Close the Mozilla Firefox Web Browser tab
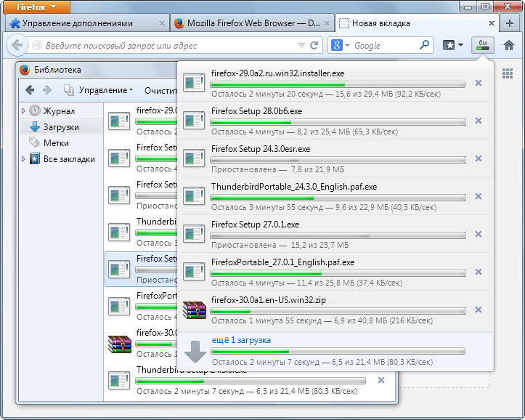 click(x=327, y=23)
